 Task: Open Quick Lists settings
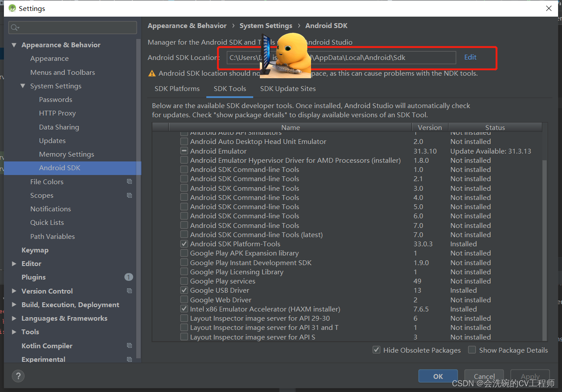47,223
